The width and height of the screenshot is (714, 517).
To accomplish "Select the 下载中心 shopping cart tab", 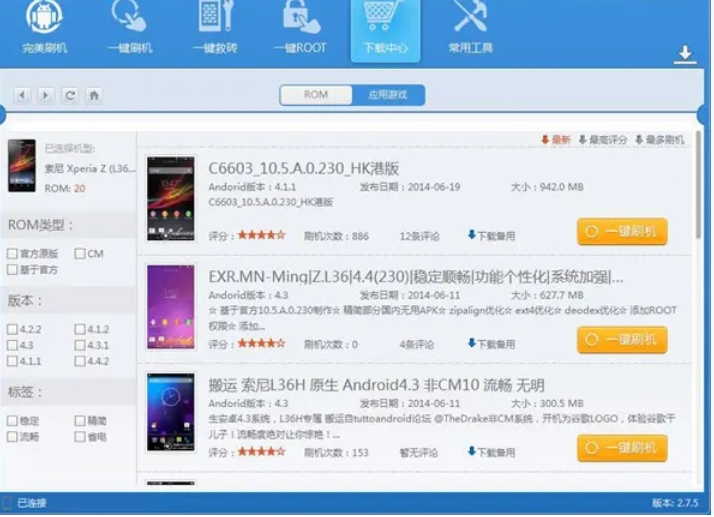I will [x=385, y=30].
